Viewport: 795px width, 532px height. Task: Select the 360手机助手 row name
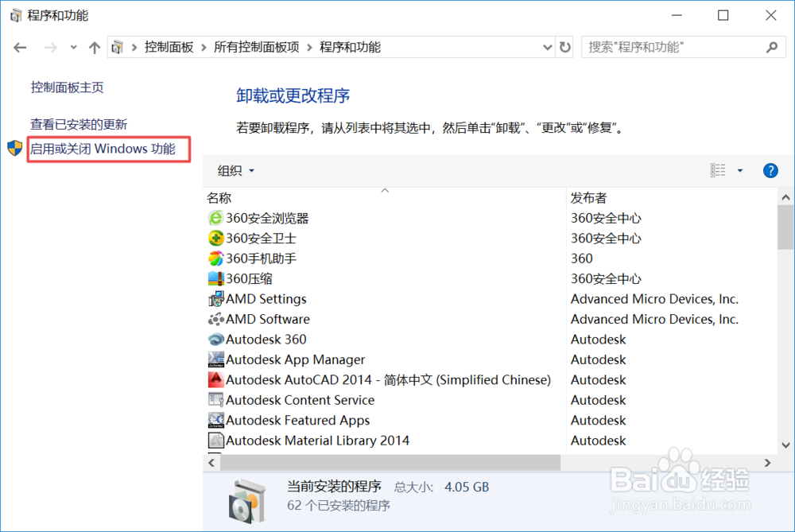pyautogui.click(x=261, y=258)
